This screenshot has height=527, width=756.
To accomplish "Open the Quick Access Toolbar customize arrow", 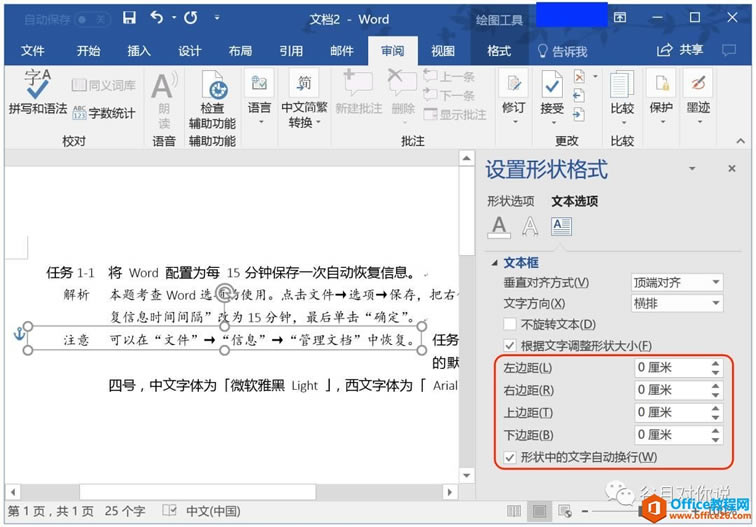I will (x=217, y=18).
